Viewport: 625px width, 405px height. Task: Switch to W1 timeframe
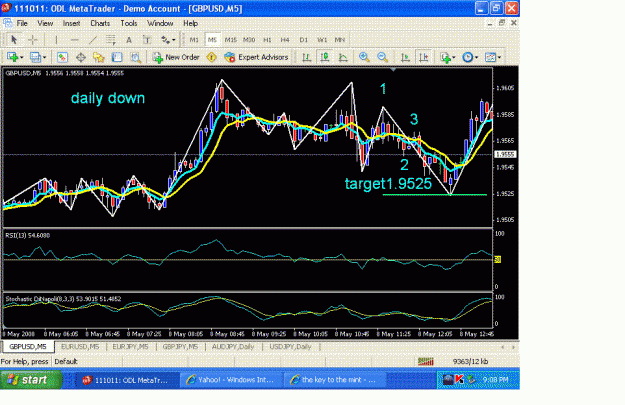322,39
